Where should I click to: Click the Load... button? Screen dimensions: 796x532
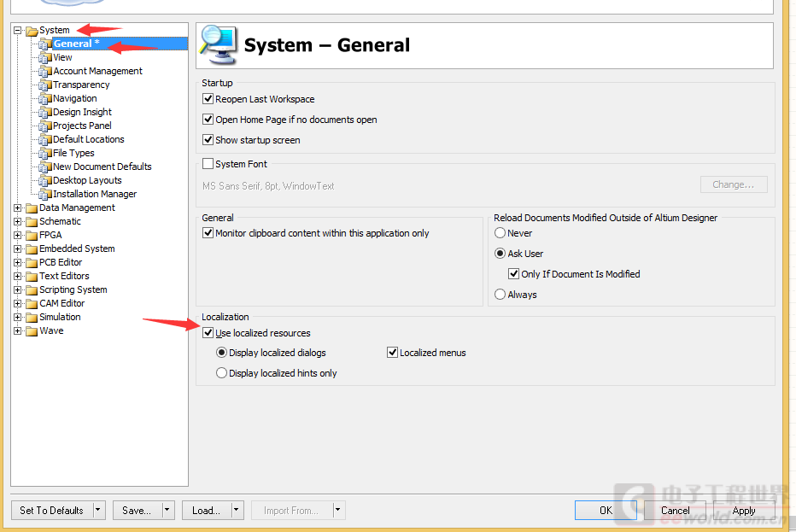(207, 510)
